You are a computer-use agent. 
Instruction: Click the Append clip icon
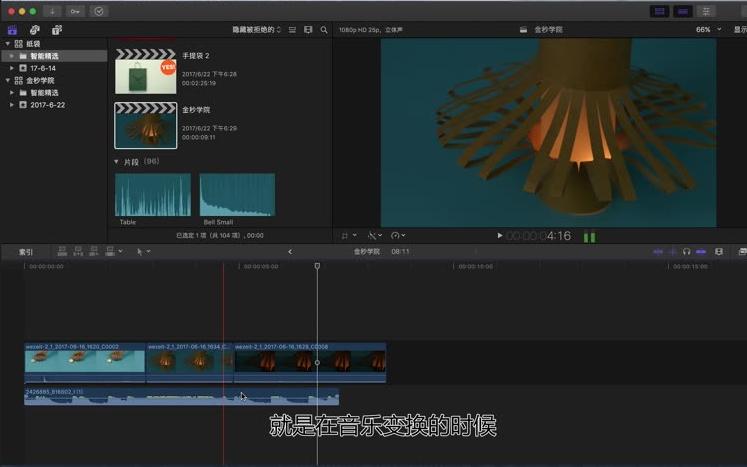tap(94, 251)
